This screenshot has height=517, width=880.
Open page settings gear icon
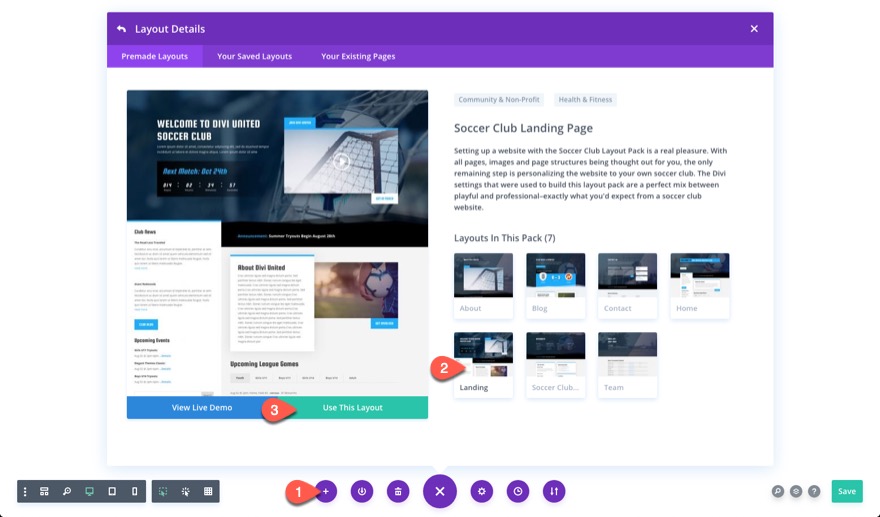point(482,491)
